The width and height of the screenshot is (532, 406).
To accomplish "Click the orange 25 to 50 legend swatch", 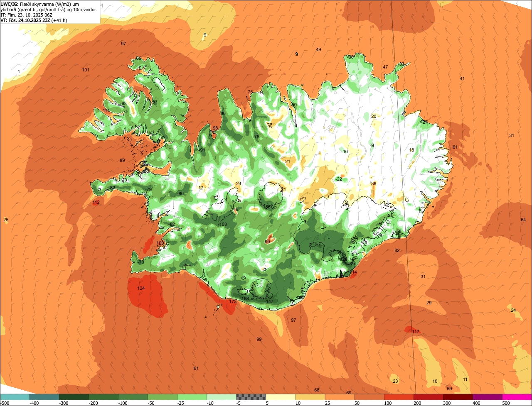I will (339, 396).
